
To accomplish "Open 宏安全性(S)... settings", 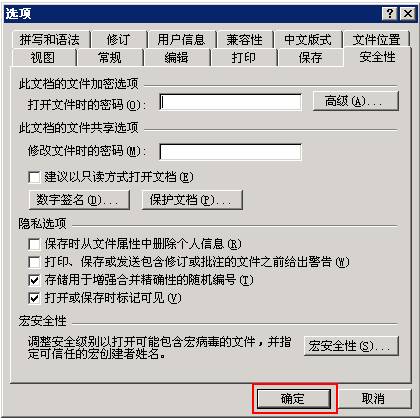I will coord(351,346).
